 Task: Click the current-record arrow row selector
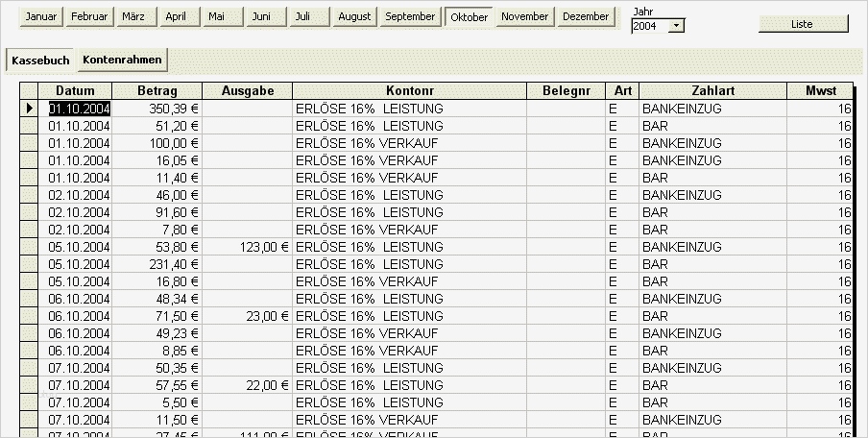tap(29, 109)
